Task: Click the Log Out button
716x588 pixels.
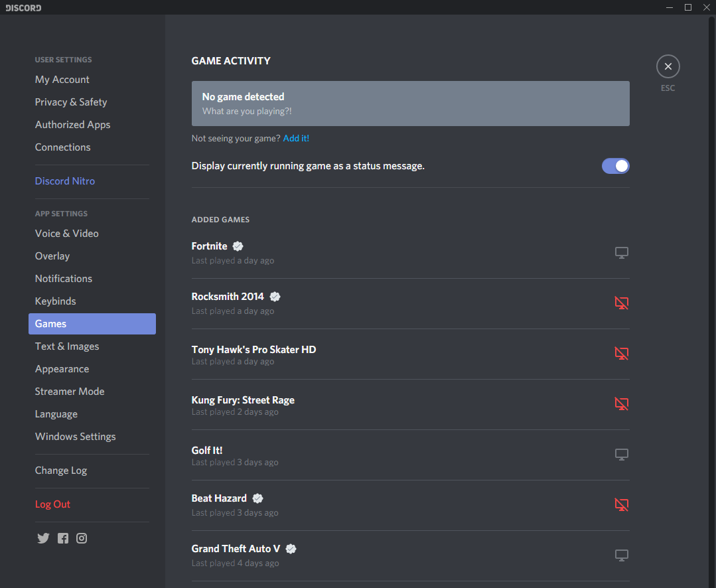Action: click(x=52, y=504)
